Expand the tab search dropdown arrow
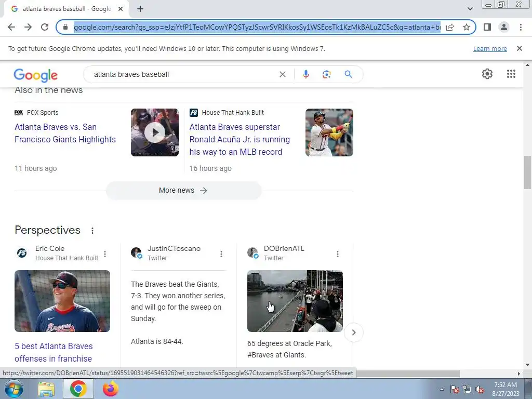The height and width of the screenshot is (399, 532). coord(470,9)
